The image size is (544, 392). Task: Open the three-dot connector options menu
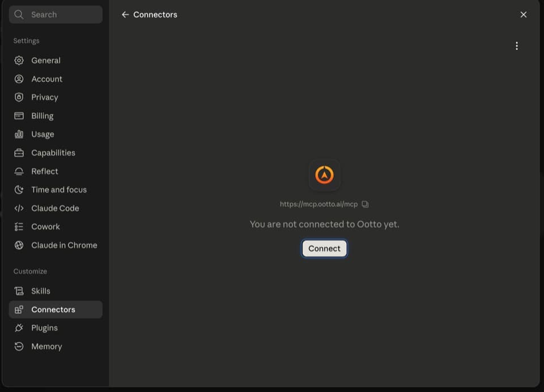(x=517, y=46)
